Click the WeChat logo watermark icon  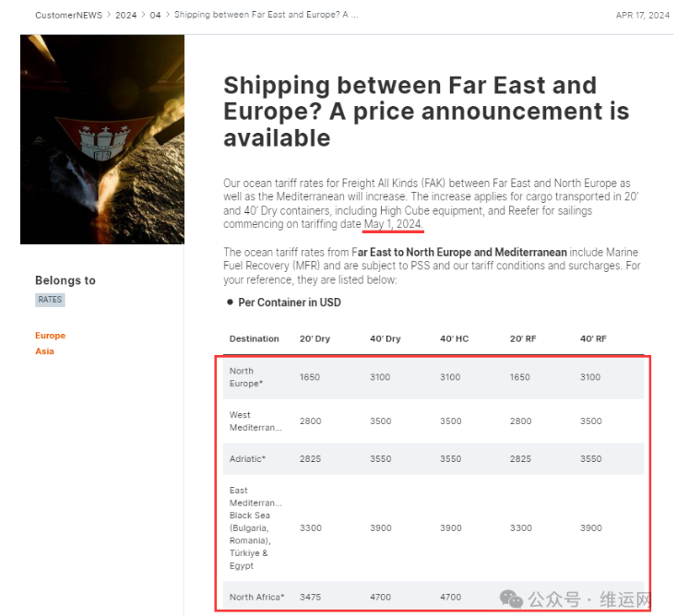tap(511, 598)
